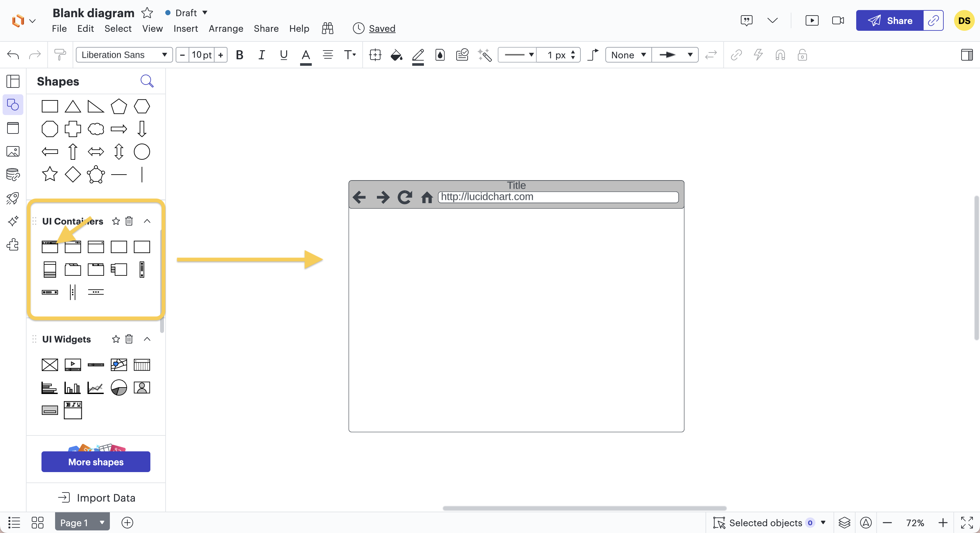Select the link insertion icon
The height and width of the screenshot is (533, 980).
click(737, 55)
